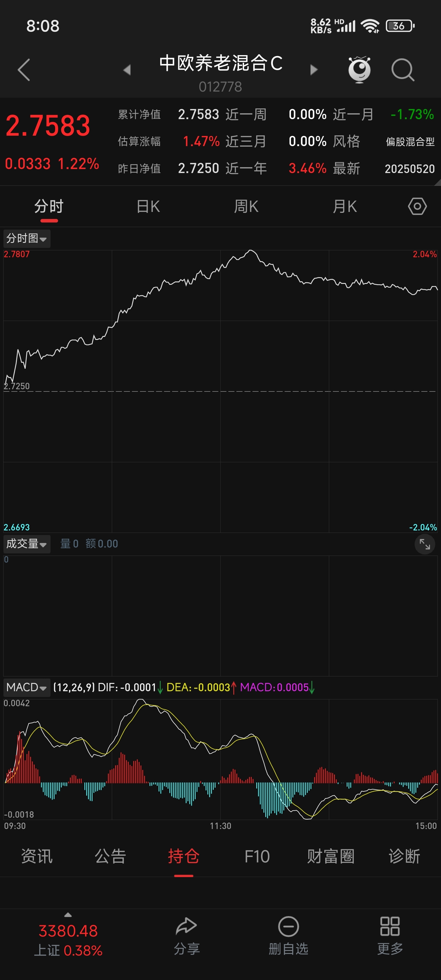Tap the share arrow icon
The width and height of the screenshot is (441, 980).
pos(187,926)
